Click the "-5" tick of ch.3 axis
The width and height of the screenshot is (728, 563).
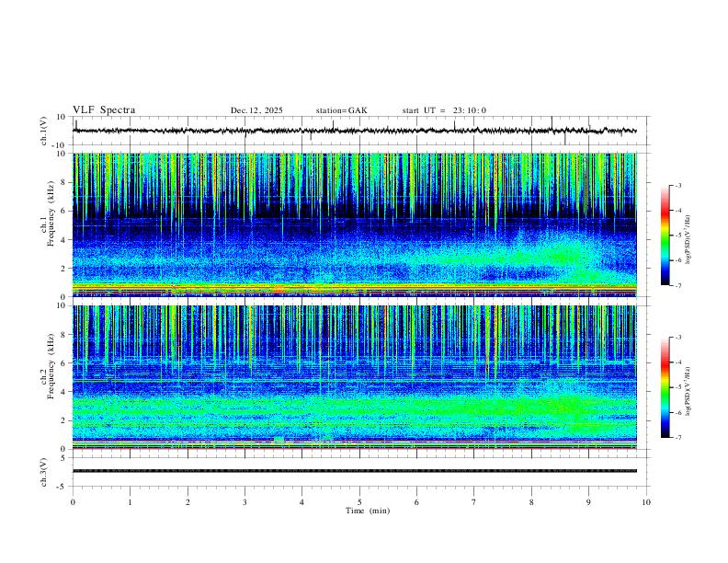63,487
